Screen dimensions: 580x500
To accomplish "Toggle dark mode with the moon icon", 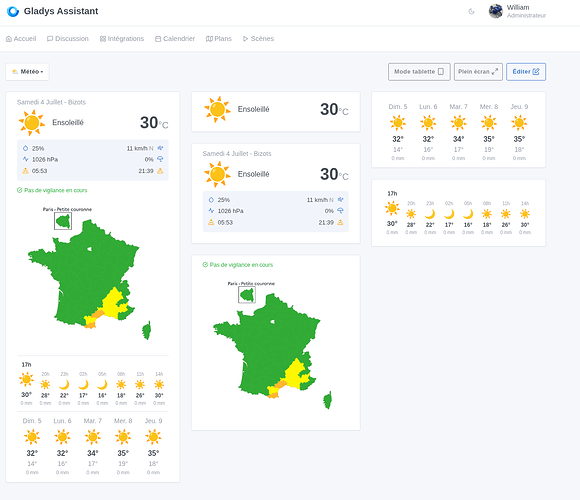I will [x=471, y=11].
